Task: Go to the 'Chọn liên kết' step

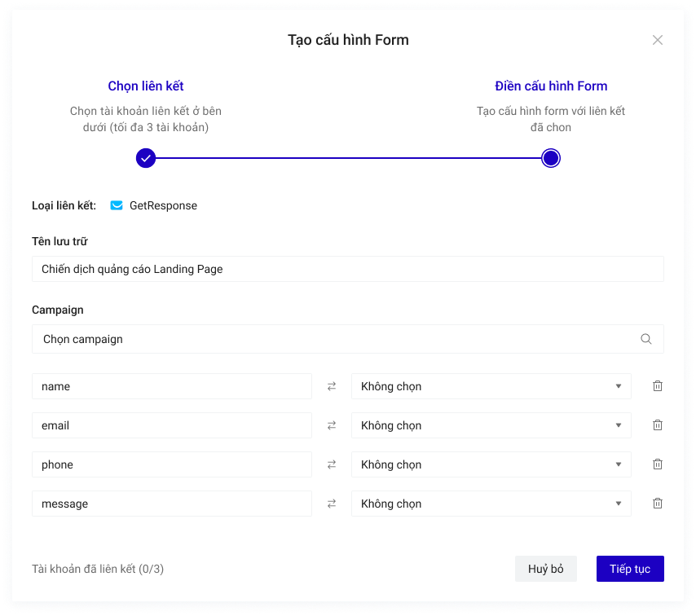Action: 146,86
